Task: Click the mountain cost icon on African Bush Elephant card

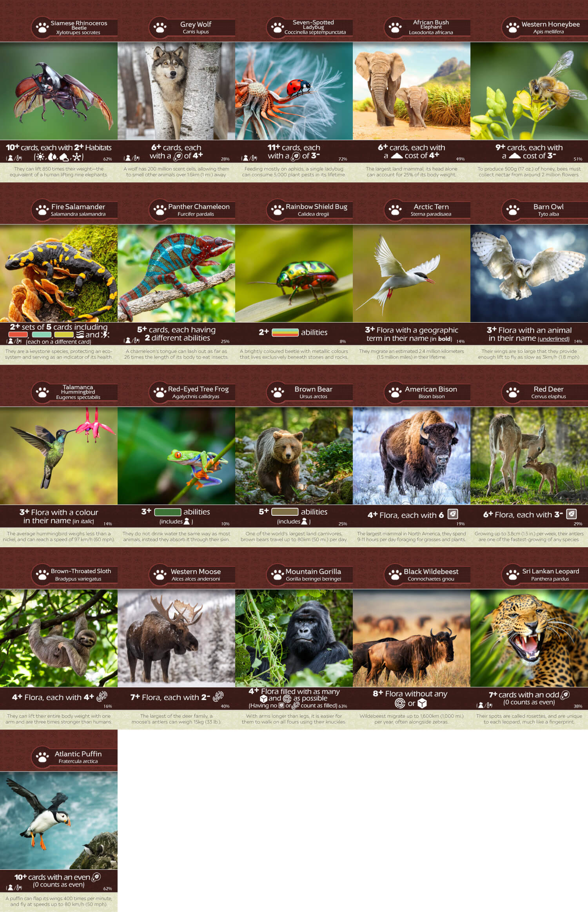Action: click(x=397, y=156)
